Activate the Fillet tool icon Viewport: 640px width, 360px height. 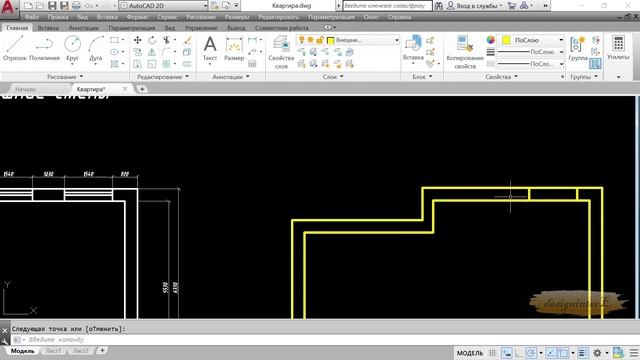pos(166,52)
